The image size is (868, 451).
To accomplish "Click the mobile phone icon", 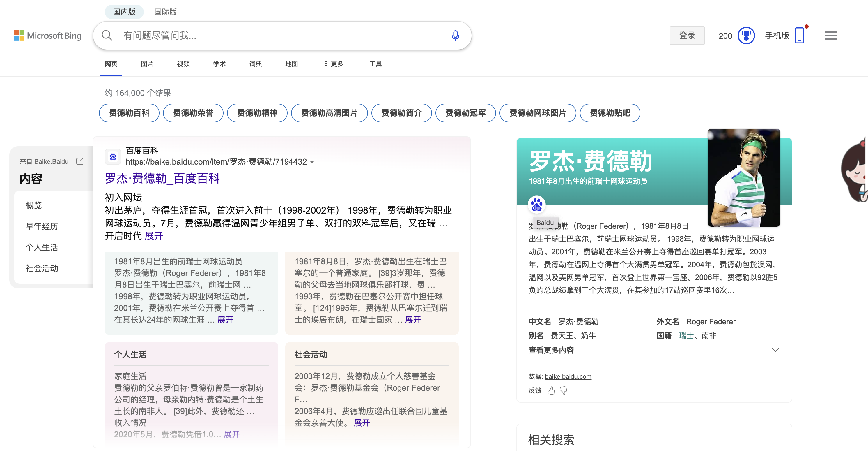I will pyautogui.click(x=799, y=36).
